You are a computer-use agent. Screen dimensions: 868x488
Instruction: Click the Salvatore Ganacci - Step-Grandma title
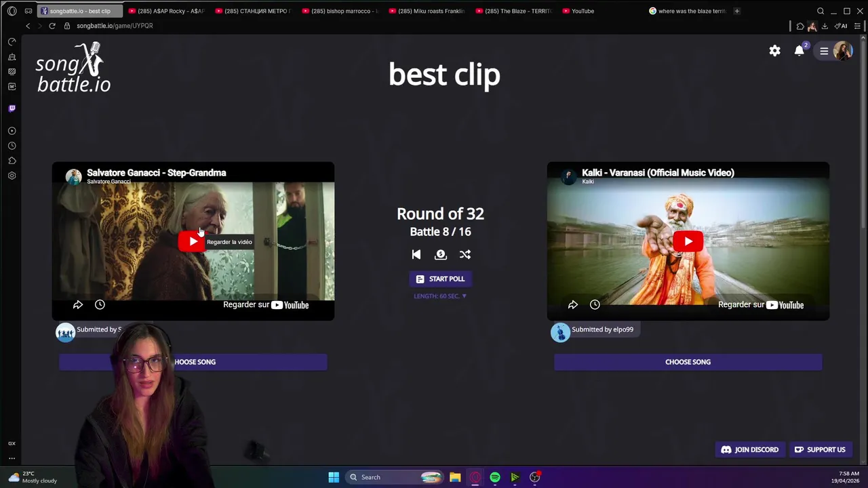pyautogui.click(x=157, y=172)
